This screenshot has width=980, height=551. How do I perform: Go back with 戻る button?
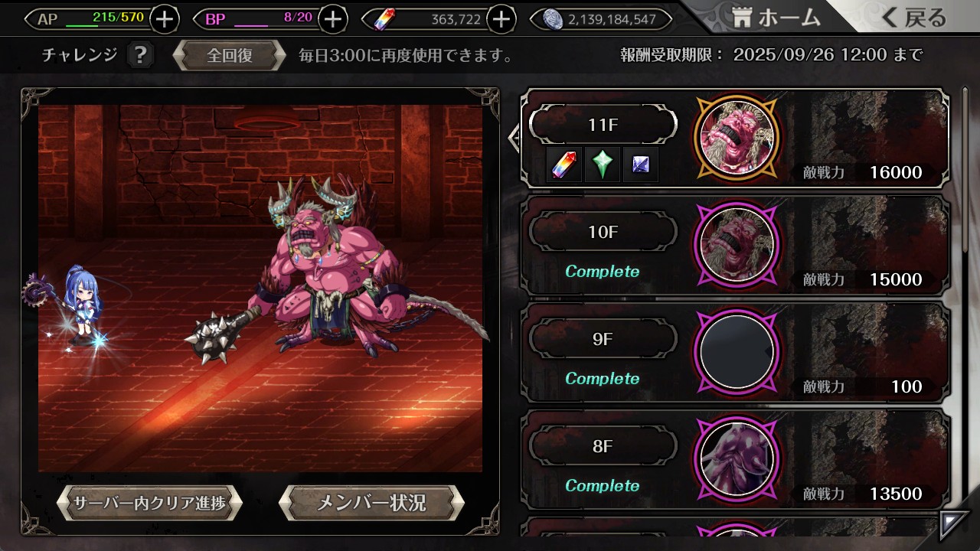tap(915, 17)
